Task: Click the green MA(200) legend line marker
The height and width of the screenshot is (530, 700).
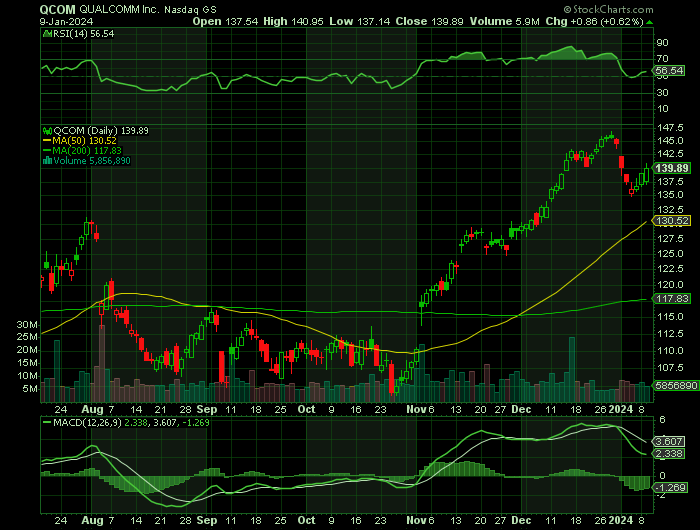Action: [x=47, y=151]
